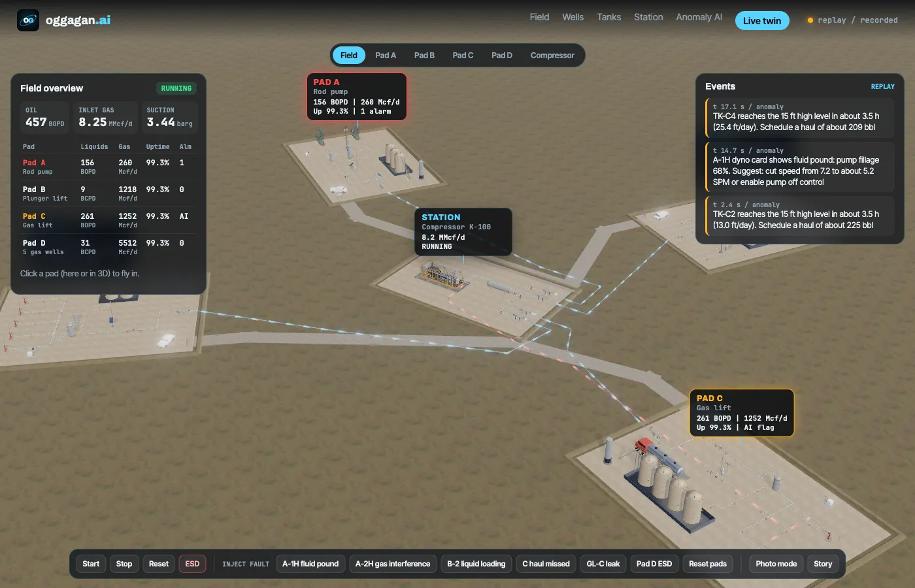Enable Photo mode
The width and height of the screenshot is (915, 588).
pyautogui.click(x=776, y=564)
